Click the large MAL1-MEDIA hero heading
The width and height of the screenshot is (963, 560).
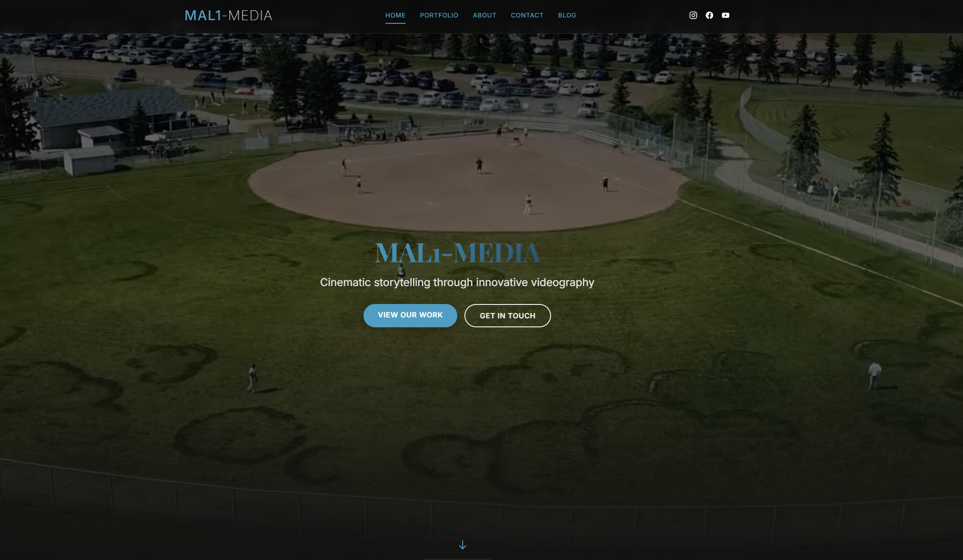457,253
